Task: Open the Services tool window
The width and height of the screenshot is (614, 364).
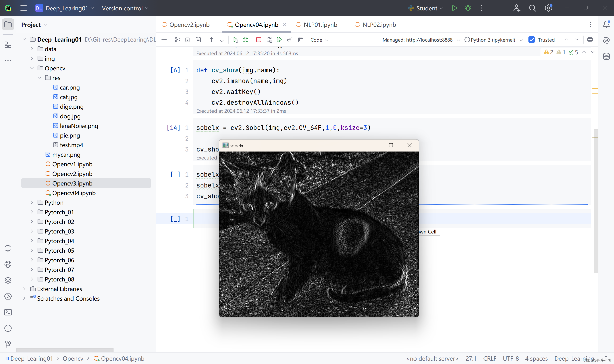Action: [x=8, y=296]
